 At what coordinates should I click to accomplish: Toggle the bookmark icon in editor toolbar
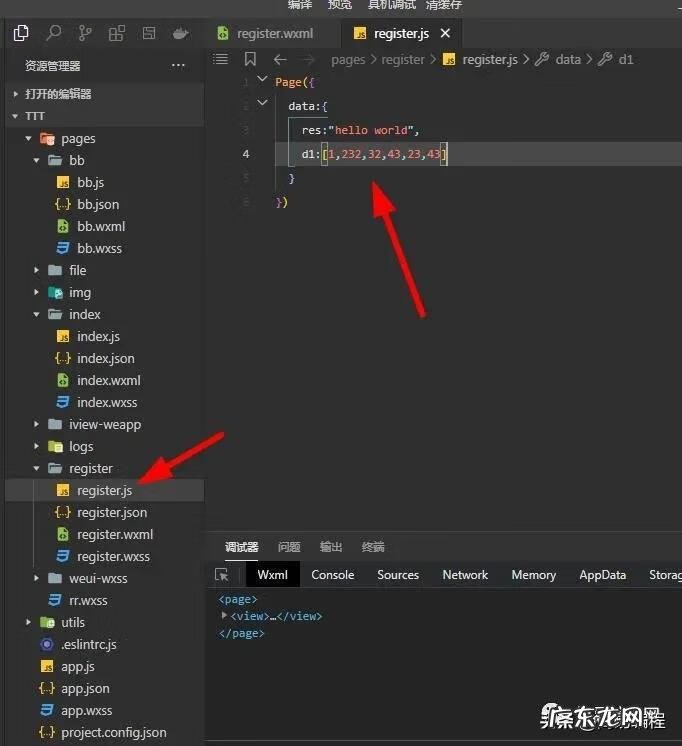[x=250, y=59]
